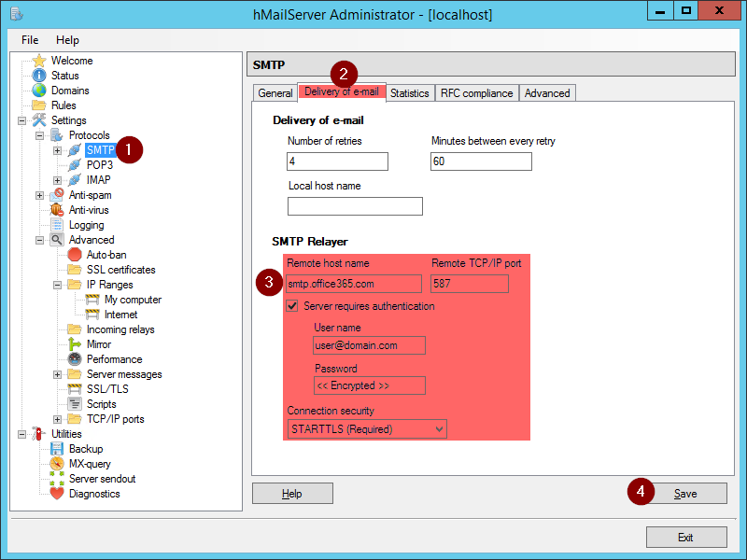Viewport: 747px width, 560px height.
Task: Click the Logging notepad icon
Action: point(57,225)
